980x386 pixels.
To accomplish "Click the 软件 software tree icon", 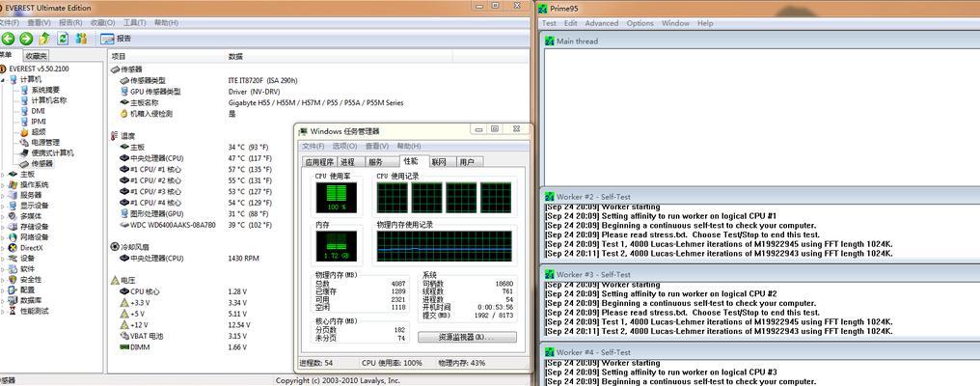I will 14,268.
